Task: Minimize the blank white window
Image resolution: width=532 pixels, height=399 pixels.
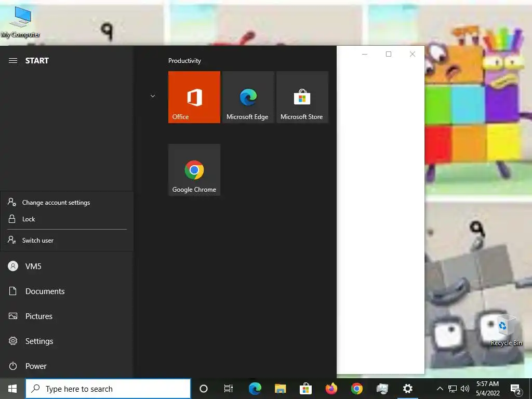Action: pos(365,54)
